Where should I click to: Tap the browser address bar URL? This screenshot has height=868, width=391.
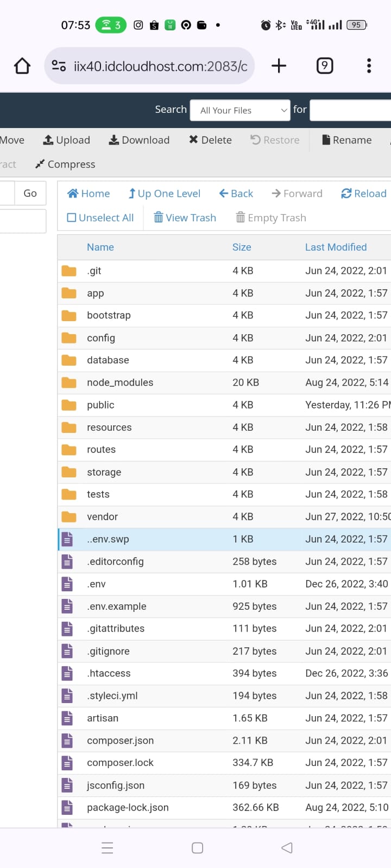tap(160, 66)
